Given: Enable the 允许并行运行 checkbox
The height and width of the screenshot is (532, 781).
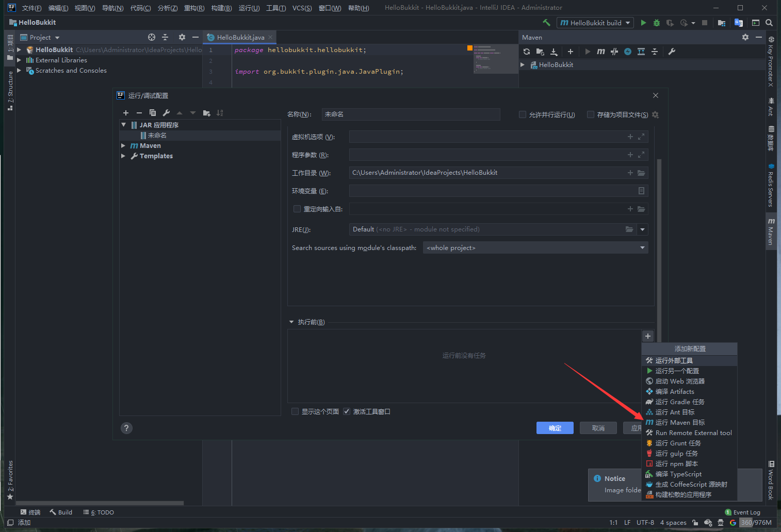Looking at the screenshot, I should 523,114.
